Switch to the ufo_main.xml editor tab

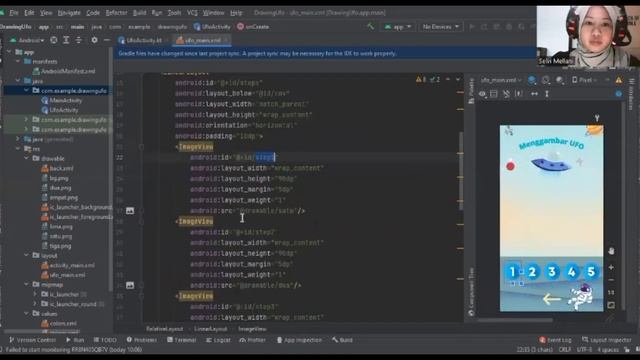(201, 40)
